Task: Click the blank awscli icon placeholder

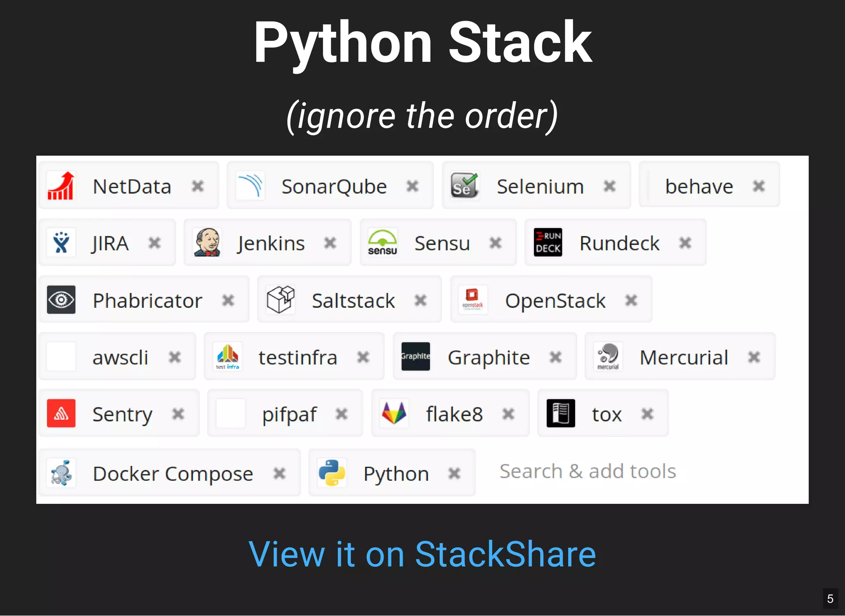Action: (61, 356)
